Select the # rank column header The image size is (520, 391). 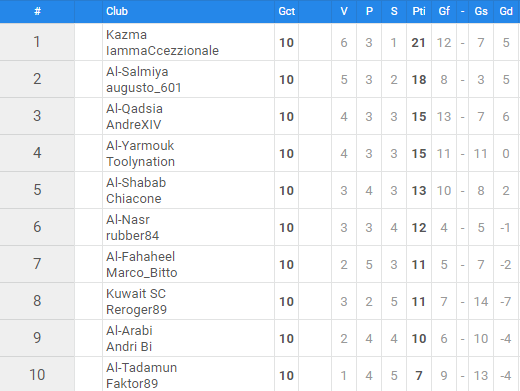tap(37, 11)
